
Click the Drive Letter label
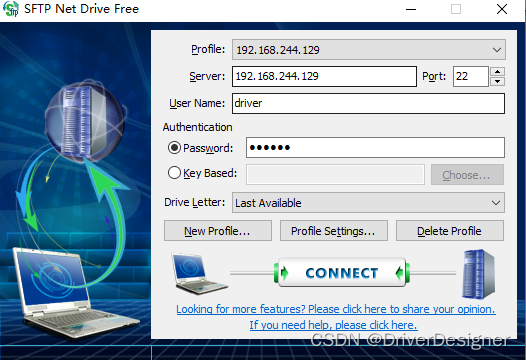click(x=195, y=202)
